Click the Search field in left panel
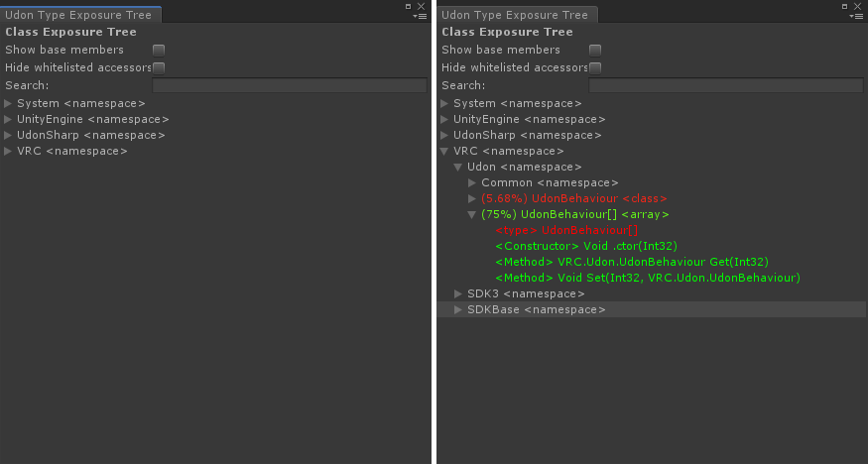 (x=290, y=85)
